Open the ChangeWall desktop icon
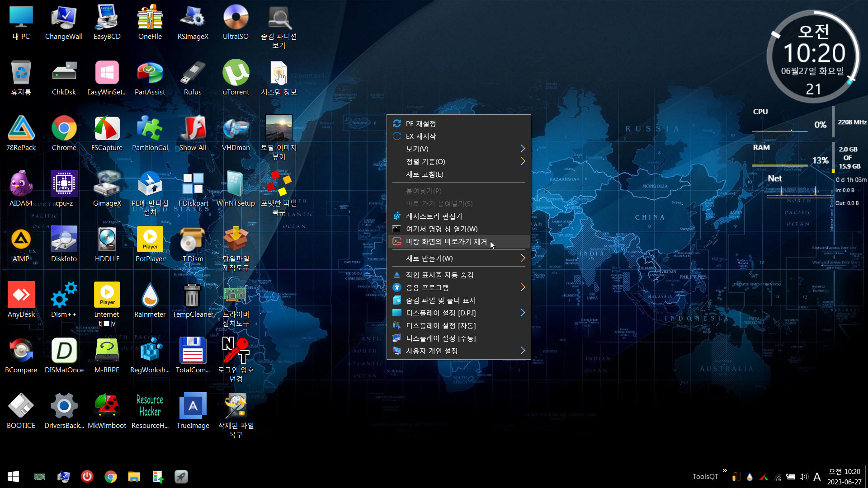Screen dimensions: 868x488 64,23
